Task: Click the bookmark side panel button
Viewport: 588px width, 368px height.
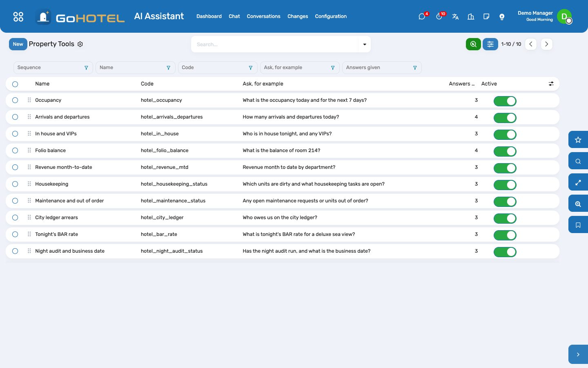Action: point(578,225)
